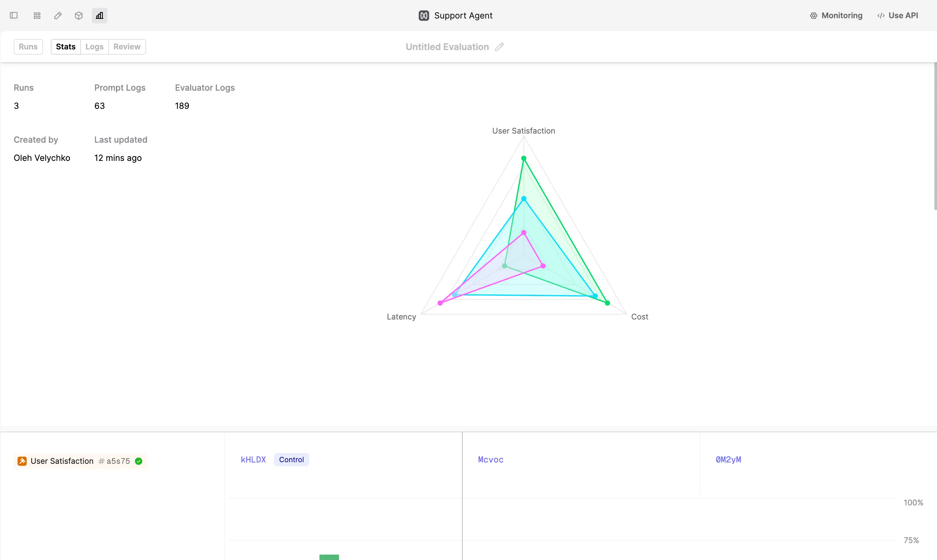
Task: Open the grid view icon
Action: coord(37,16)
